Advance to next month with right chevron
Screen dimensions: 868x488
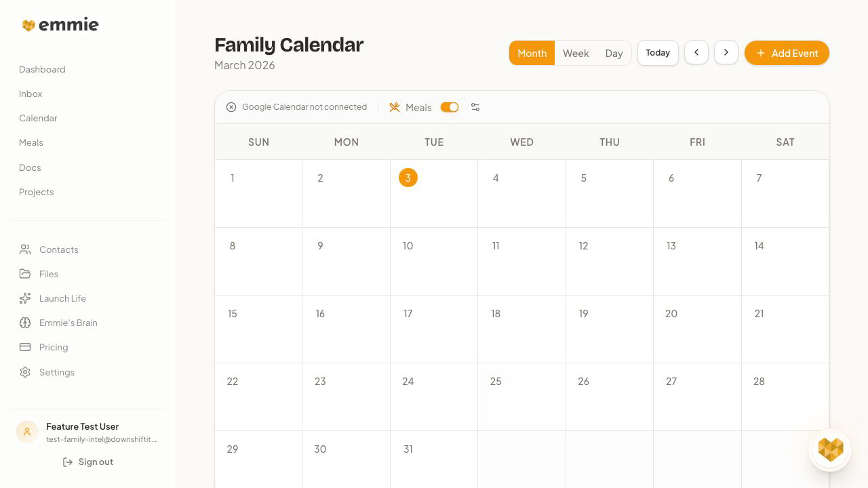coord(726,52)
